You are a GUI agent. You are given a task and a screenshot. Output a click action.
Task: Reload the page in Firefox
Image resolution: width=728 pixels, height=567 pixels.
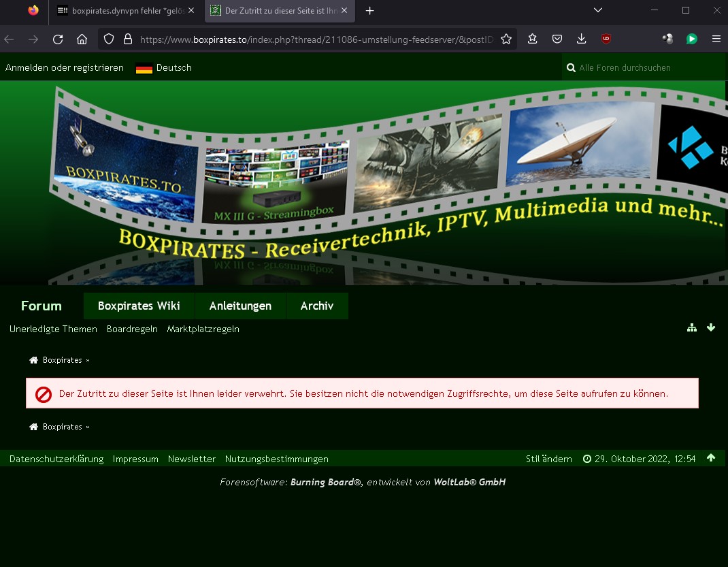point(58,39)
